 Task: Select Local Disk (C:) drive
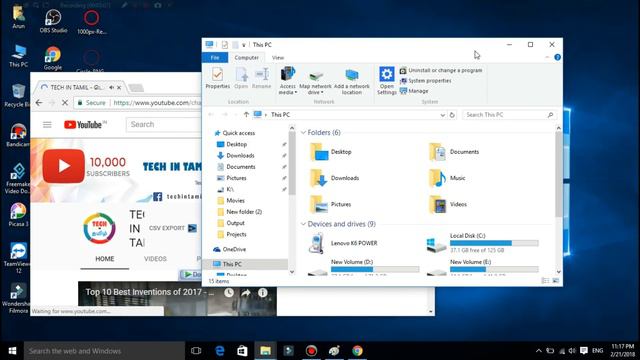click(x=482, y=243)
